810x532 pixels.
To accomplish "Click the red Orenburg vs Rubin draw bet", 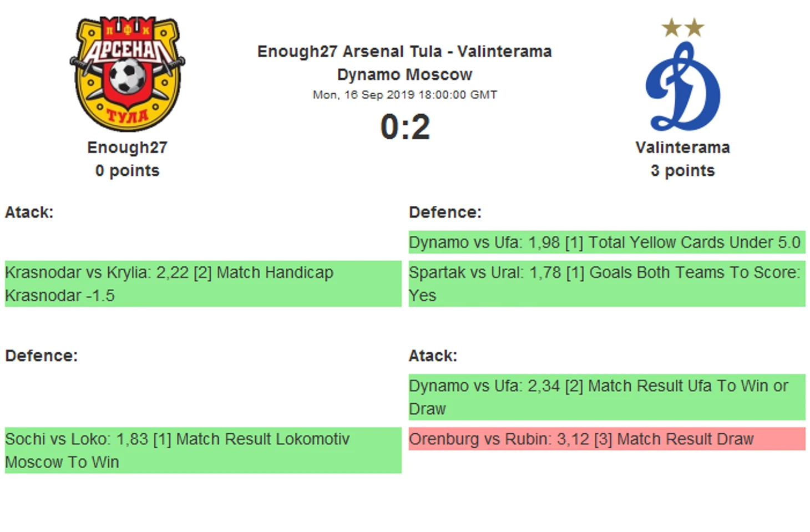I will [x=607, y=439].
